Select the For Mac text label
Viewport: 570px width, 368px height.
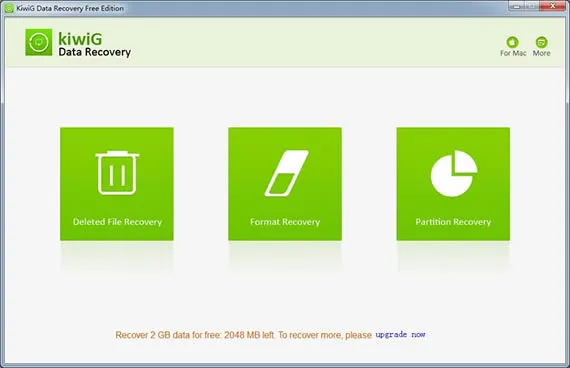point(513,53)
